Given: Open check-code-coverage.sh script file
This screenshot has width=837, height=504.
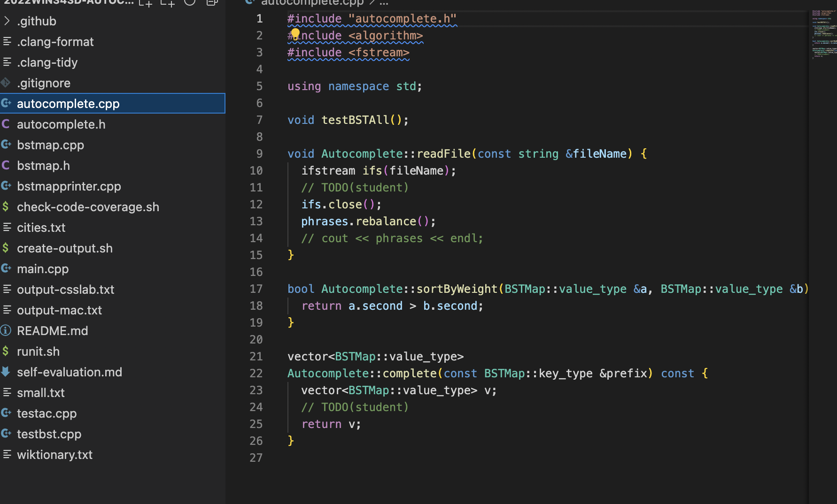Looking at the screenshot, I should (88, 207).
